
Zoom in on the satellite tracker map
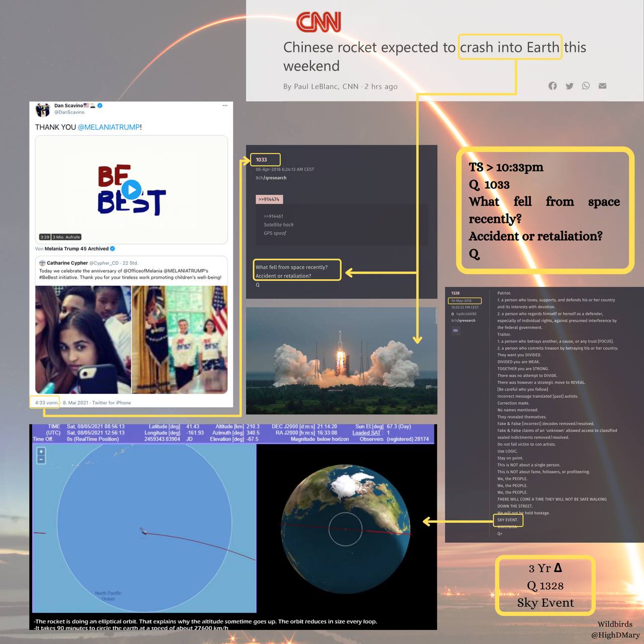point(41,451)
